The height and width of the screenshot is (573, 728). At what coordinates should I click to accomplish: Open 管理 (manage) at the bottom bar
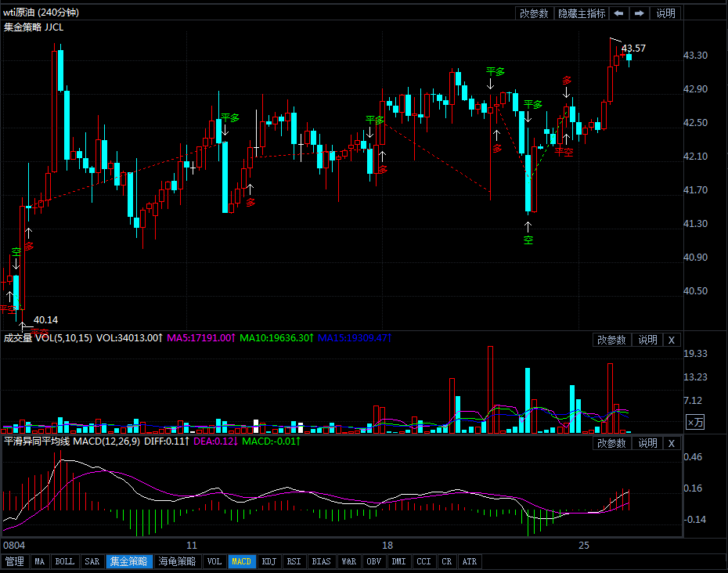15,561
